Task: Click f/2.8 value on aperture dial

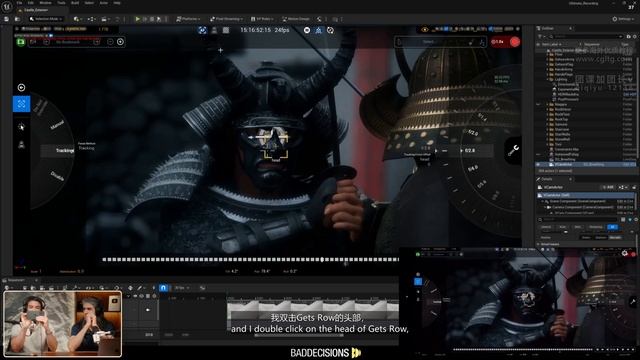Action: (x=470, y=151)
